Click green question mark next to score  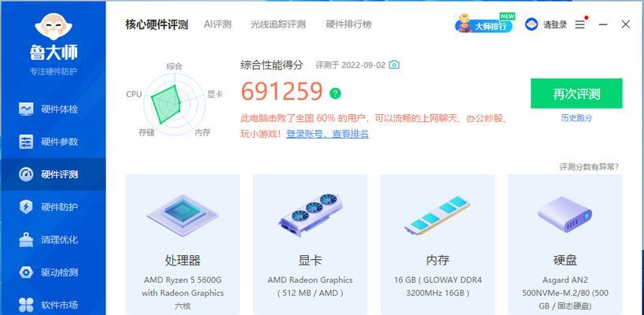coord(335,94)
